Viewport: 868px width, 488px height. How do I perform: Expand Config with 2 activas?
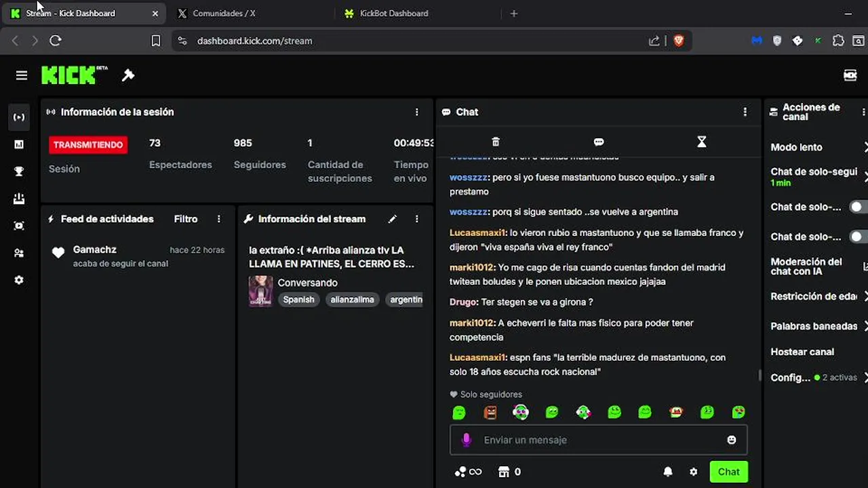pos(818,378)
